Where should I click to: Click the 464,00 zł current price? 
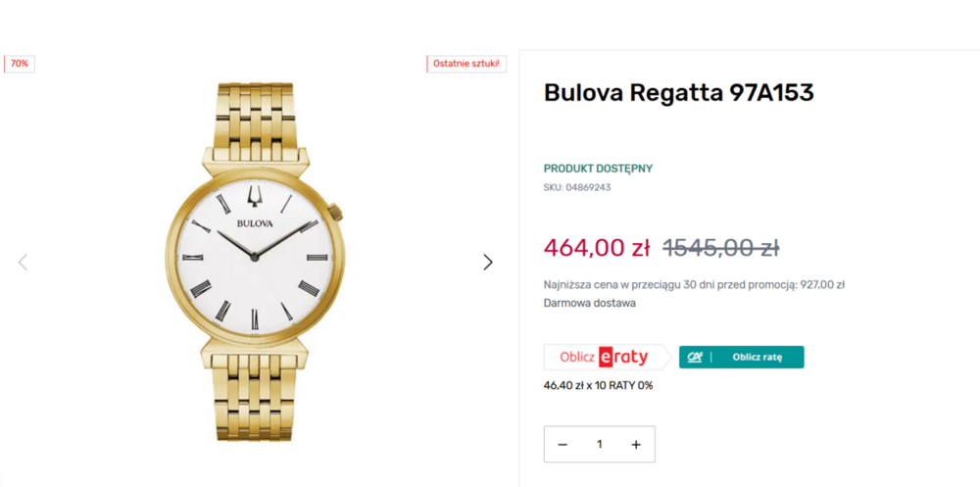597,248
